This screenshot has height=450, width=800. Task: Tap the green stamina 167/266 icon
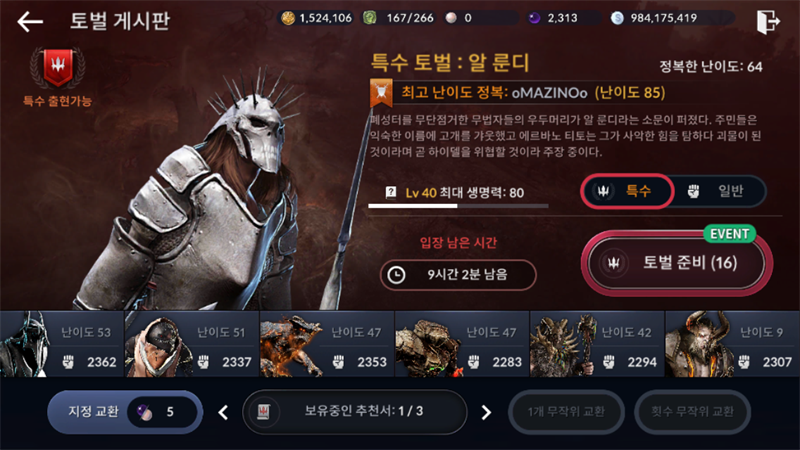point(370,18)
